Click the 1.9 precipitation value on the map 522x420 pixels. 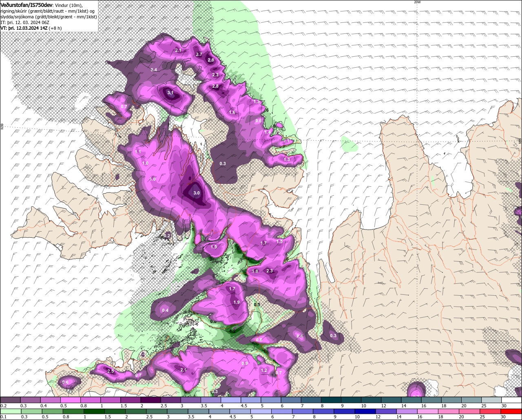tap(237, 302)
